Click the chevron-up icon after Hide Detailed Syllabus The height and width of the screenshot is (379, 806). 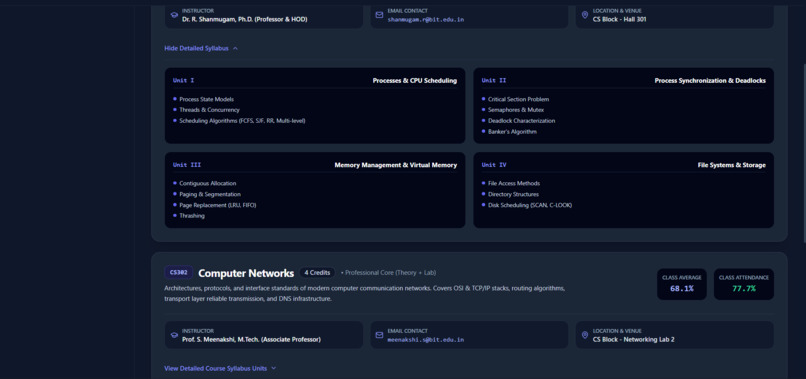click(235, 48)
